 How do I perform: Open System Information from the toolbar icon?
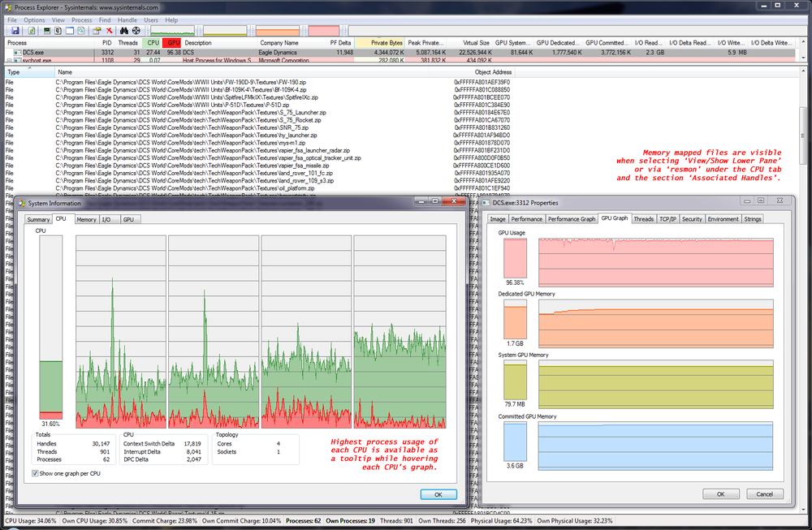[x=46, y=30]
